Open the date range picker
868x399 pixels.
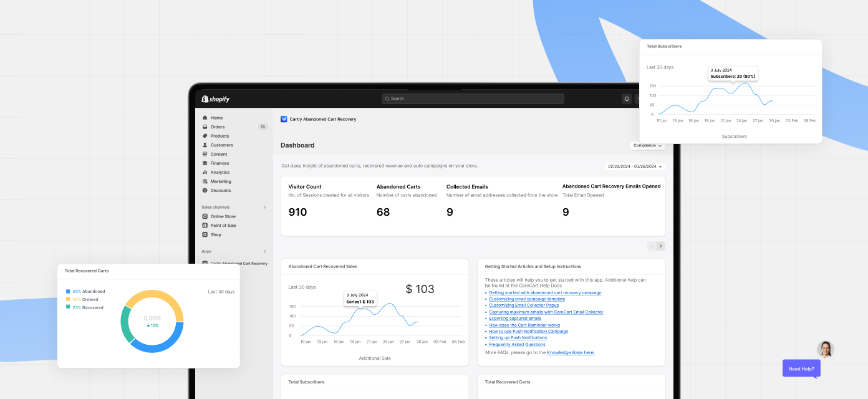[x=635, y=166]
